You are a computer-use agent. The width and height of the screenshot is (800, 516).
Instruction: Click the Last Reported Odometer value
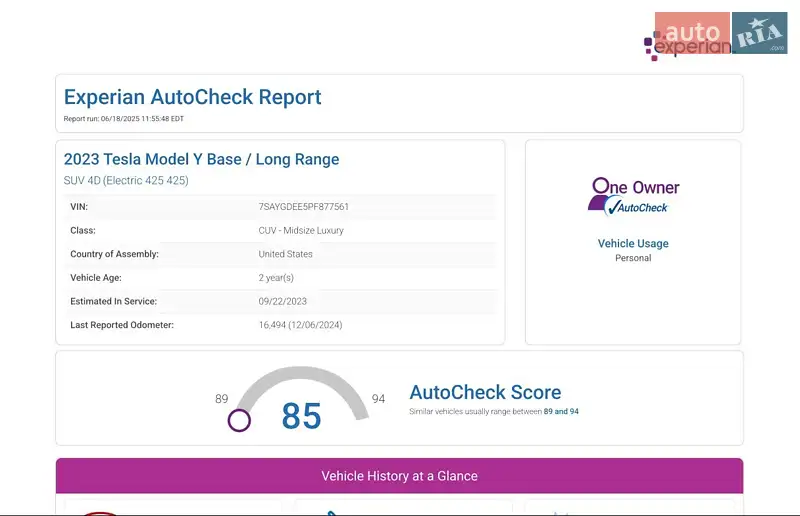[300, 325]
